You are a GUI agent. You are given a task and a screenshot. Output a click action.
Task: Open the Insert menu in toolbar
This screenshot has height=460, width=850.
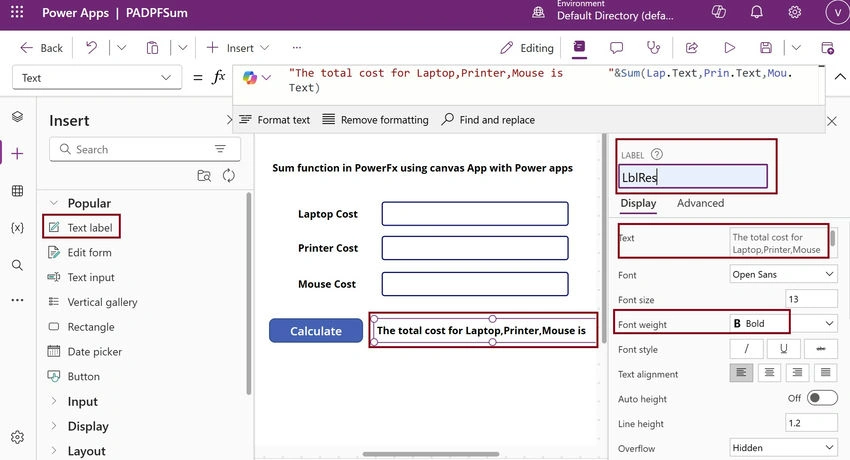tap(238, 48)
